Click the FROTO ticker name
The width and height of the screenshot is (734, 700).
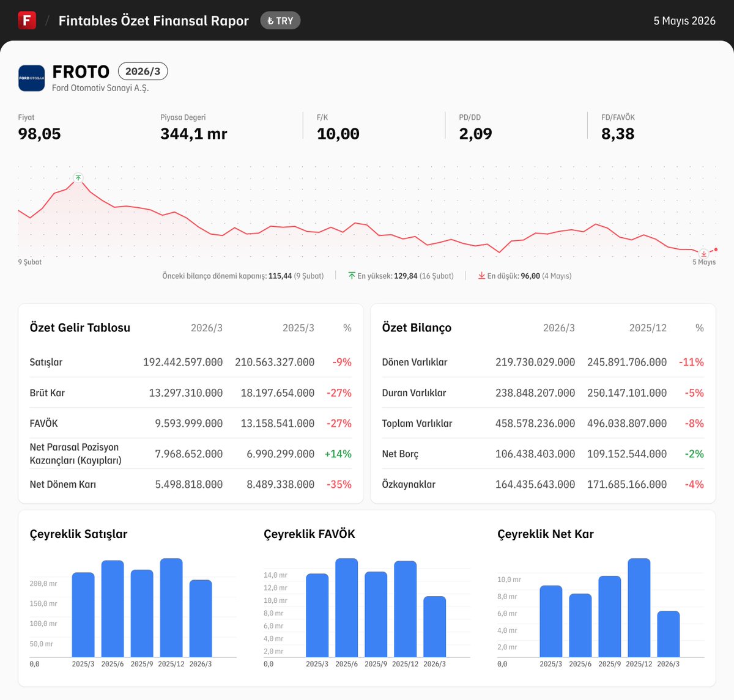[81, 72]
